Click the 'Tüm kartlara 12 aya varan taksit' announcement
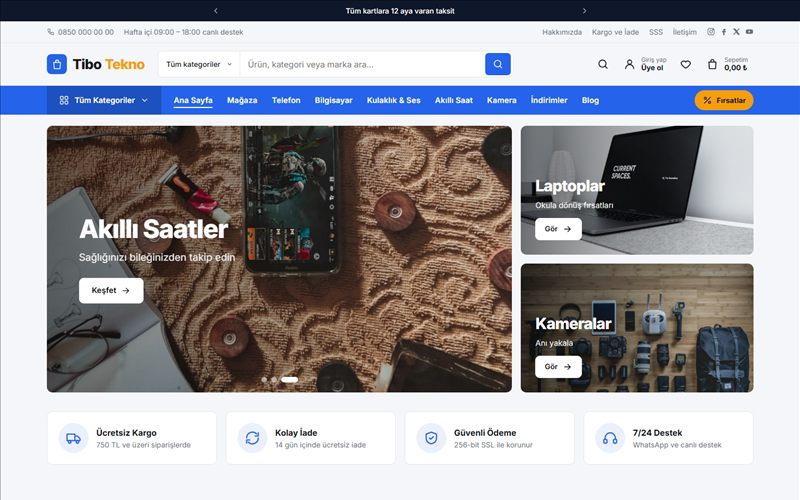800x500 pixels. (400, 11)
